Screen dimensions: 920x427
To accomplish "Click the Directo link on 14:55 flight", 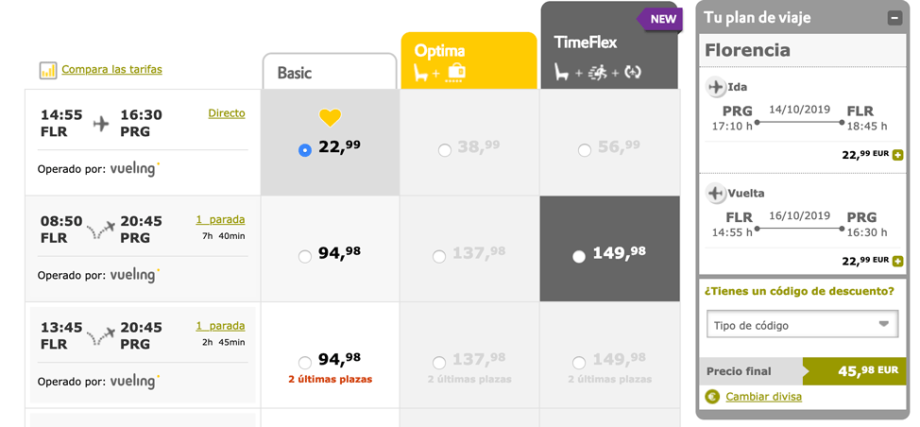I will click(x=226, y=113).
